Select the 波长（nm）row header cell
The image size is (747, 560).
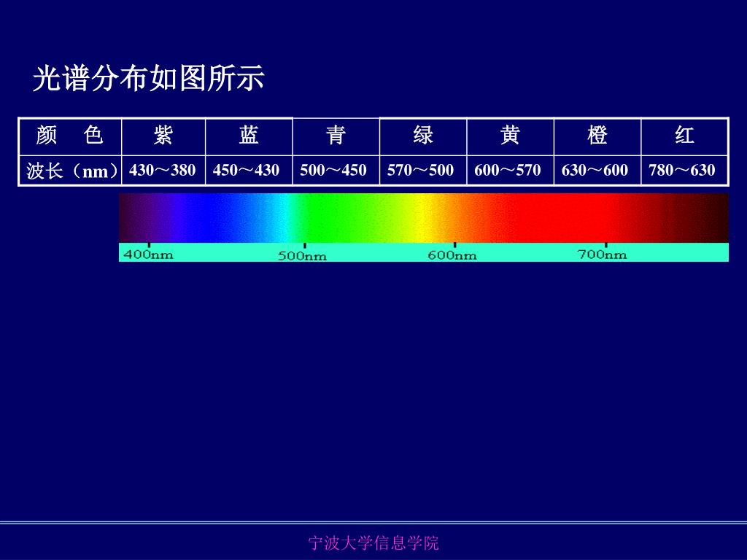(x=70, y=170)
